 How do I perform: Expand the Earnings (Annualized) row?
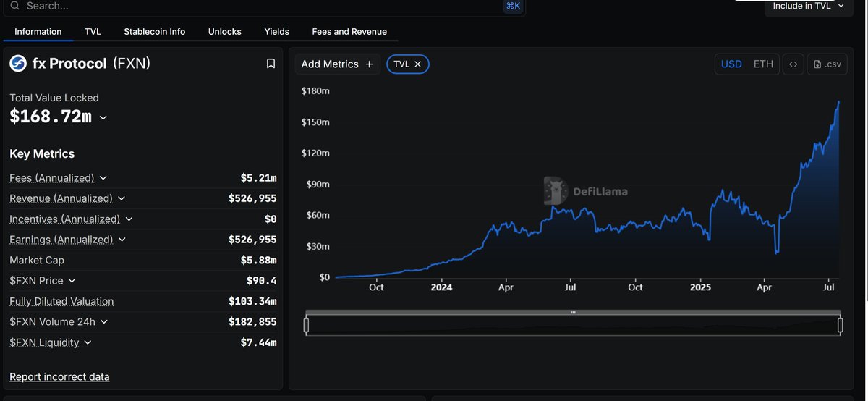point(122,240)
